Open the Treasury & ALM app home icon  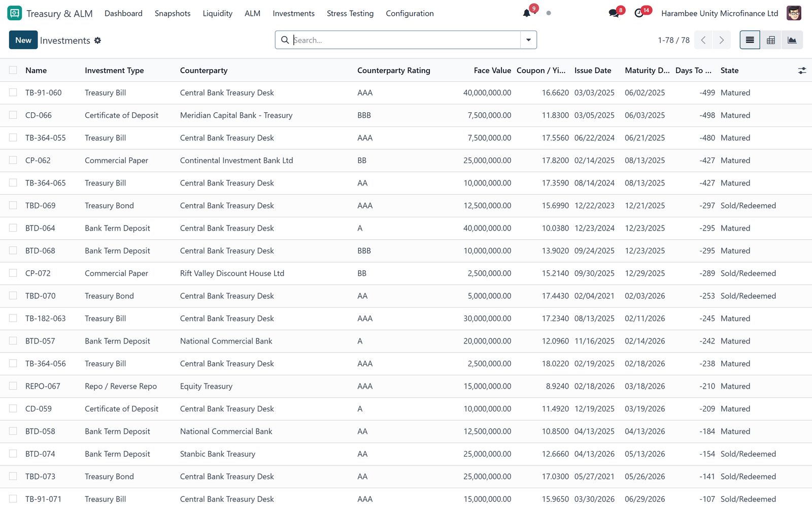coord(15,13)
